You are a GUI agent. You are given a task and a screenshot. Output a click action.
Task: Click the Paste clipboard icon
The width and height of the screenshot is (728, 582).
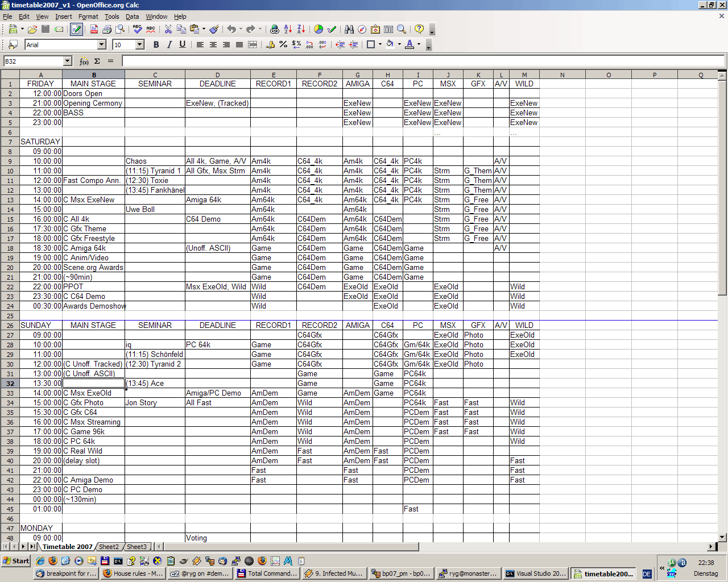click(x=195, y=29)
